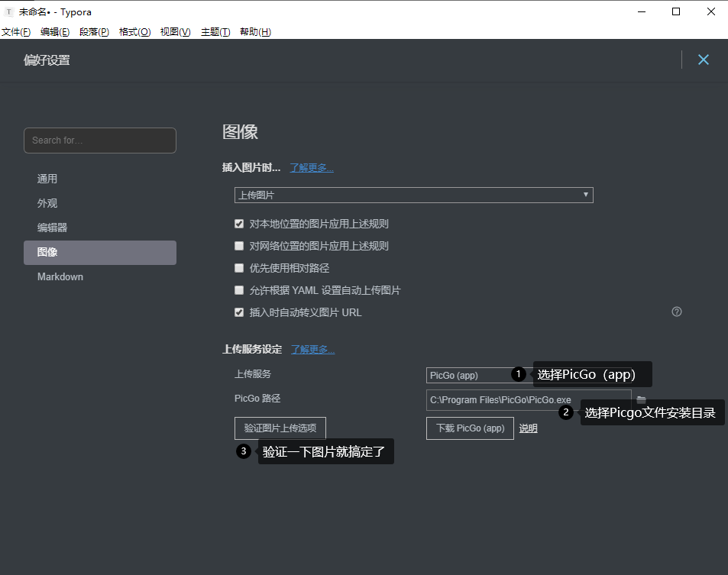
Task: Toggle 插入时自动转义图片 URL checkbox
Action: [239, 312]
